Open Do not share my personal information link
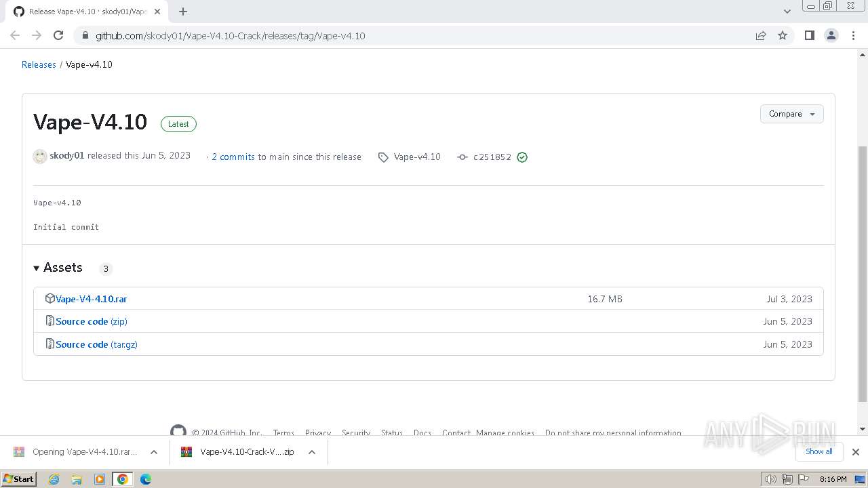Screen dimensions: 868x488 click(x=613, y=433)
